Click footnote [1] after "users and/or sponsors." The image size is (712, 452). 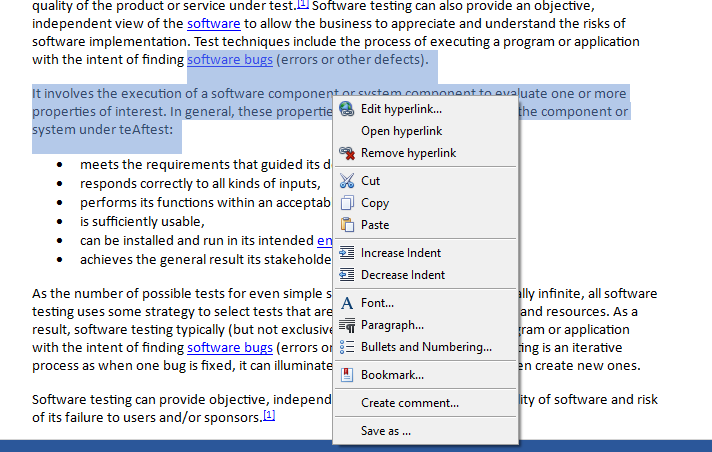(268, 415)
